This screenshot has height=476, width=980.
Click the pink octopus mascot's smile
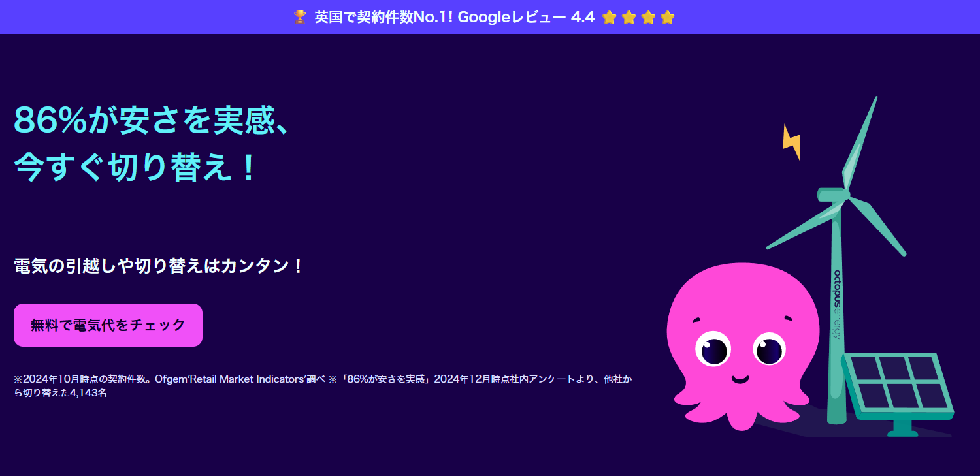pyautogui.click(x=740, y=379)
